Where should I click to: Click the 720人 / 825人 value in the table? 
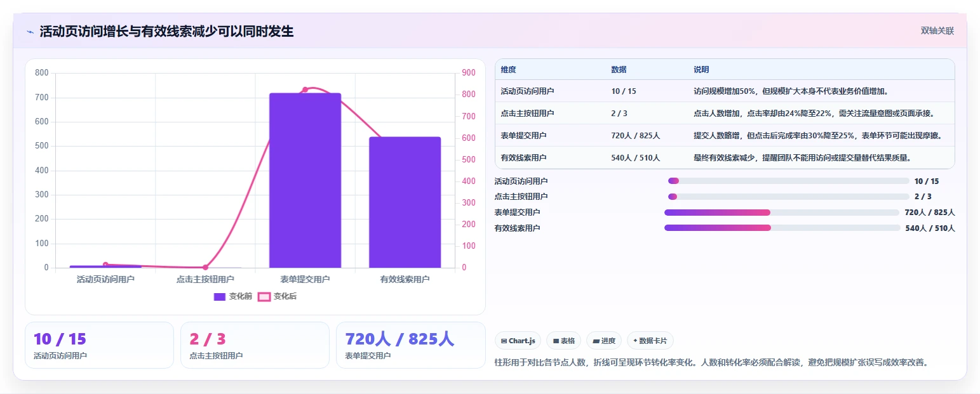(x=636, y=136)
